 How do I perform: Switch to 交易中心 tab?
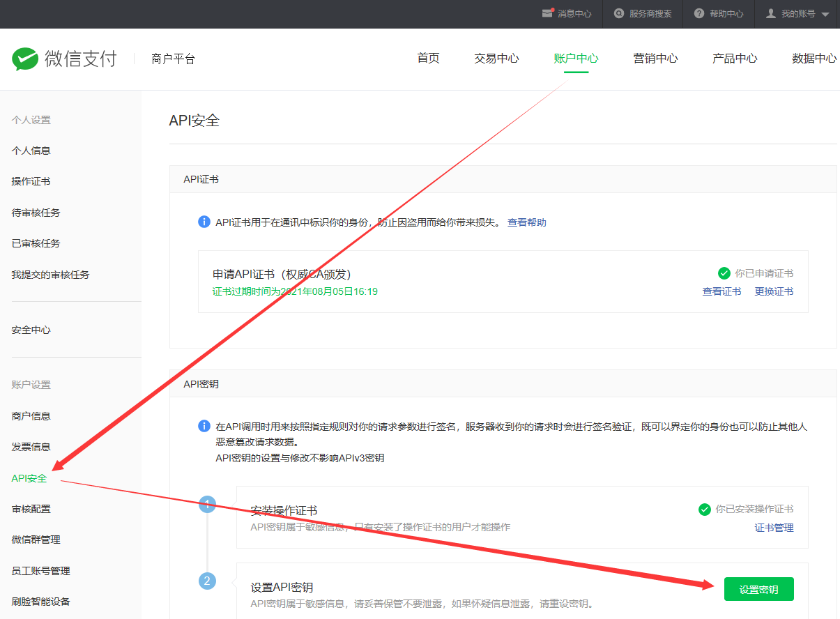coord(496,59)
